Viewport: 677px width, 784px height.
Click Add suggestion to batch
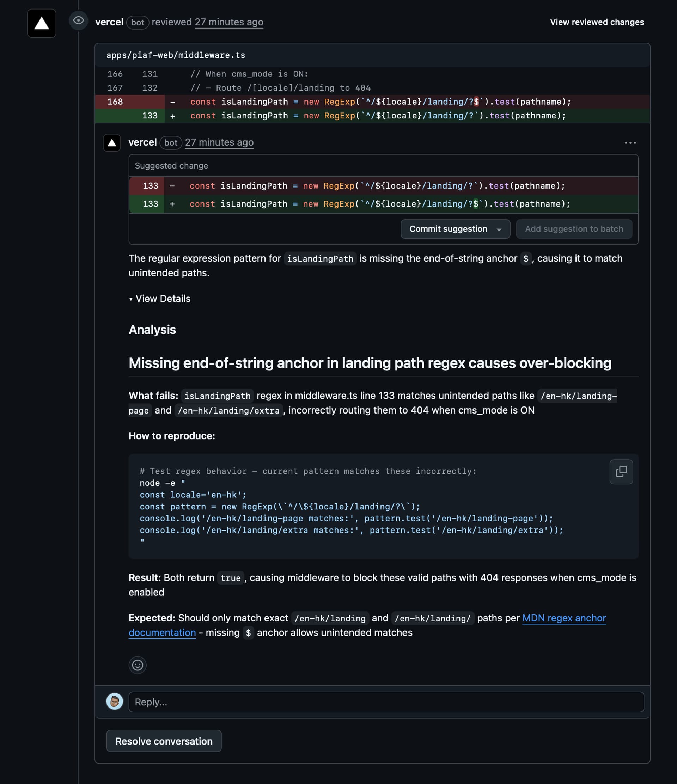point(574,229)
